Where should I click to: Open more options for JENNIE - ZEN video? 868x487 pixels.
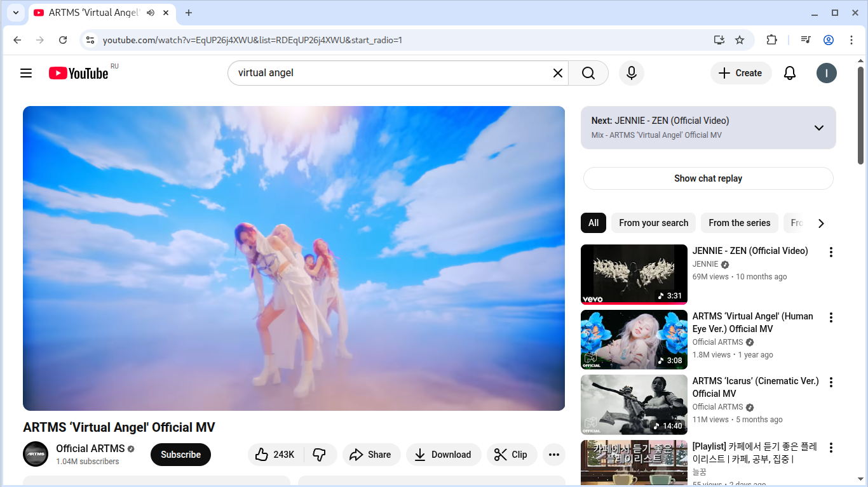point(831,252)
